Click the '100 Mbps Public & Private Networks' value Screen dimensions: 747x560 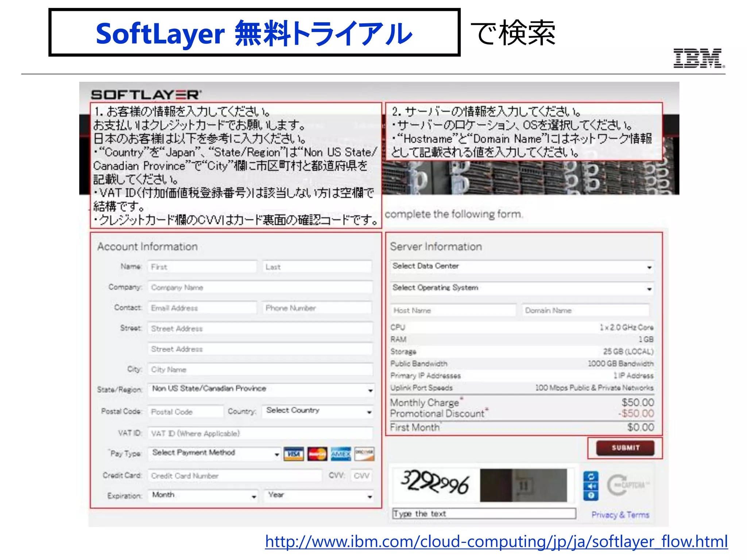click(x=594, y=388)
